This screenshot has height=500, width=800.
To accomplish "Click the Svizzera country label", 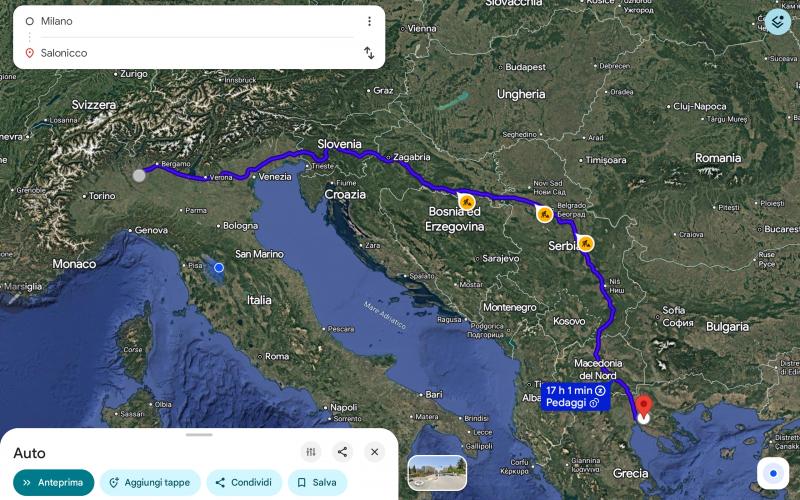I will point(94,105).
